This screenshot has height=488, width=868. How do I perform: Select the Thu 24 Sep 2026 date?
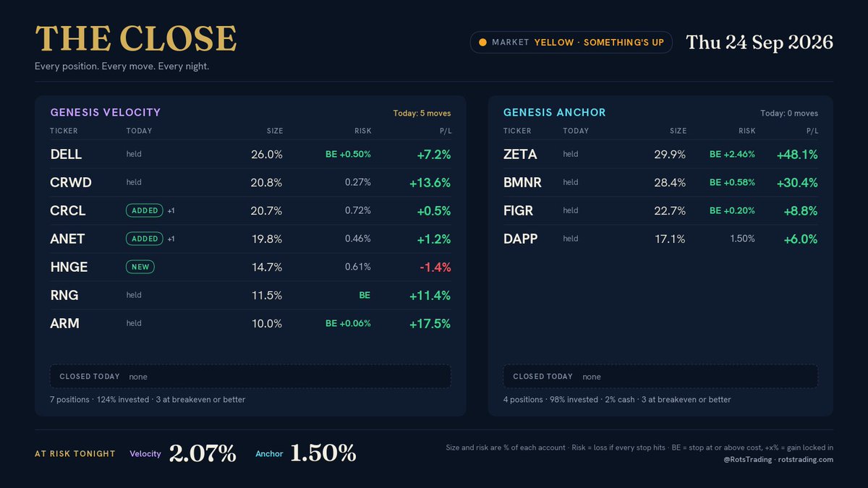tap(759, 42)
